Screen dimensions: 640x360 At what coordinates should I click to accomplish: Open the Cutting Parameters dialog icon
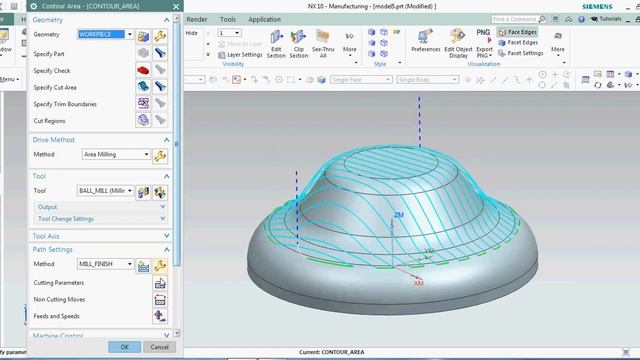point(160,283)
